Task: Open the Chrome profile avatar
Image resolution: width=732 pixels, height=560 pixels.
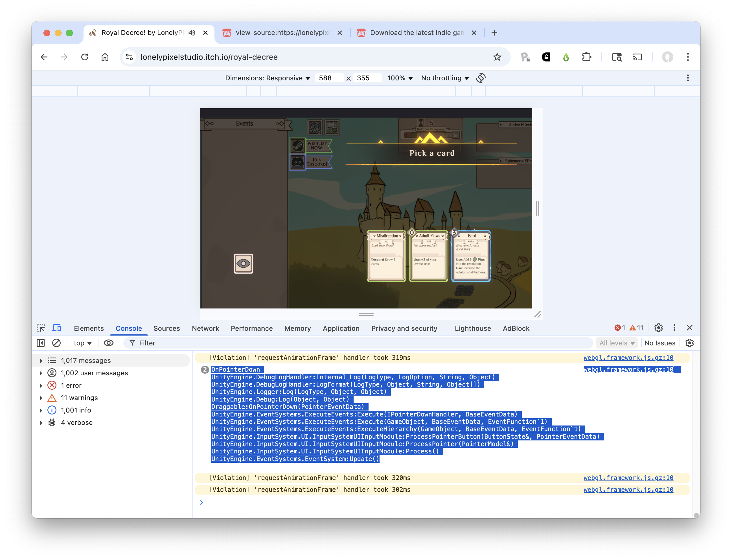Action: [x=667, y=57]
